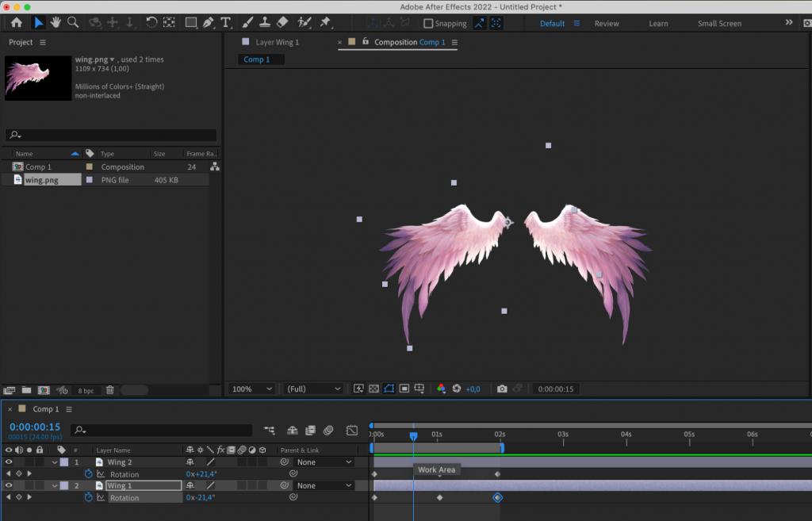
Task: Click the Learn workspace link
Action: point(658,23)
